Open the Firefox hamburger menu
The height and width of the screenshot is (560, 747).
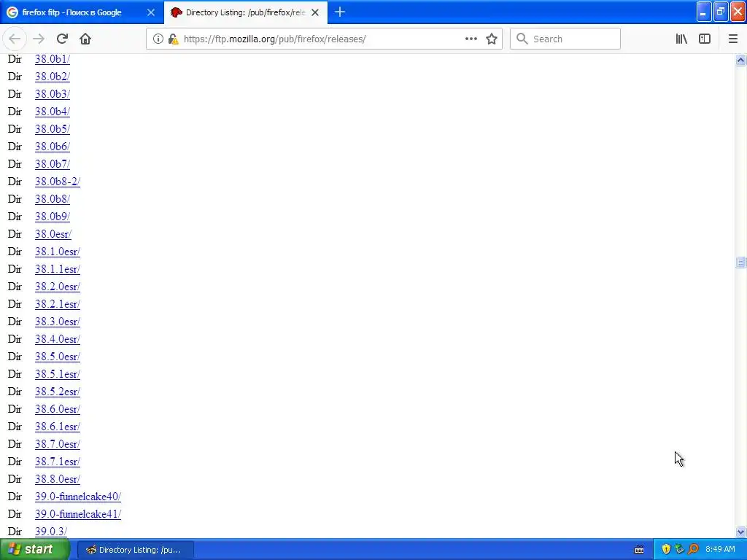(x=732, y=39)
